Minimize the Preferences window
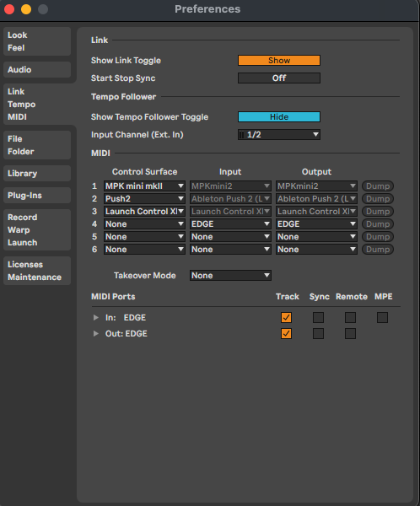 [x=26, y=9]
